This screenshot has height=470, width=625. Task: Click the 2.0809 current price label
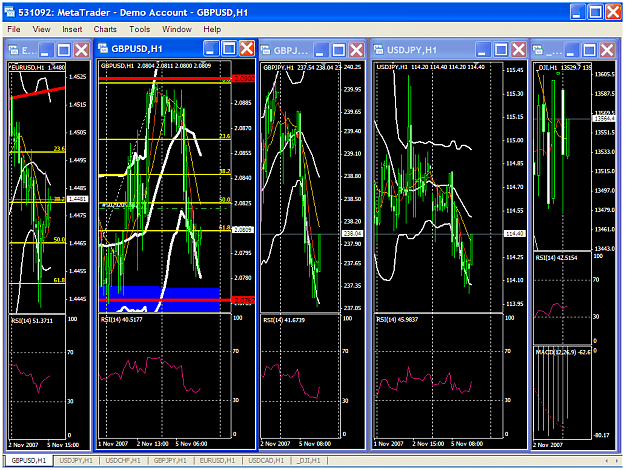pyautogui.click(x=243, y=230)
